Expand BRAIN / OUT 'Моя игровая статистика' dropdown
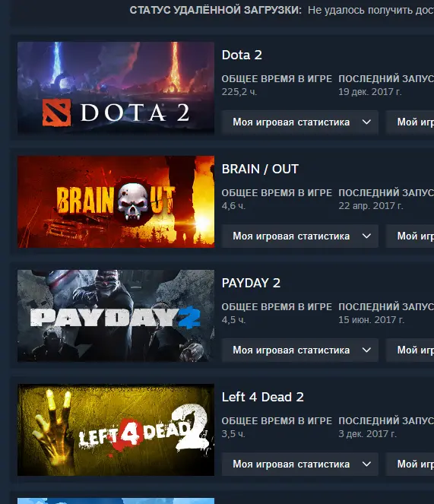The image size is (434, 504). coord(300,236)
